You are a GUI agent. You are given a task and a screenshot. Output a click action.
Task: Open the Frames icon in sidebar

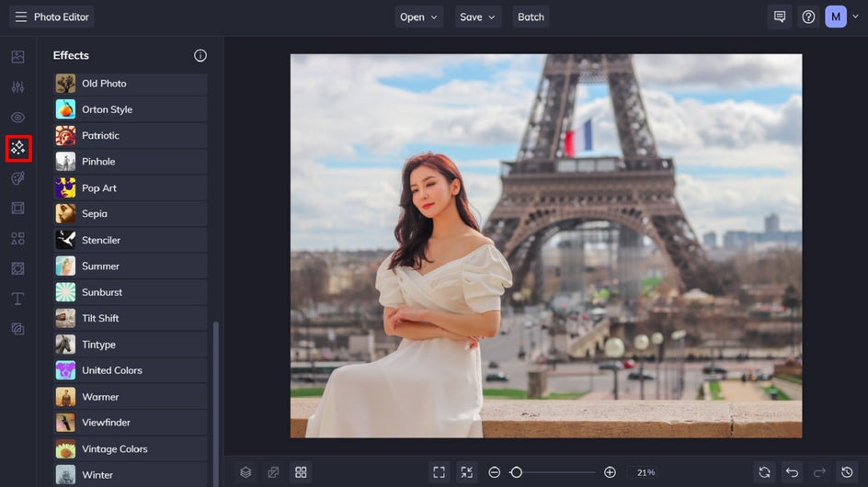(17, 208)
